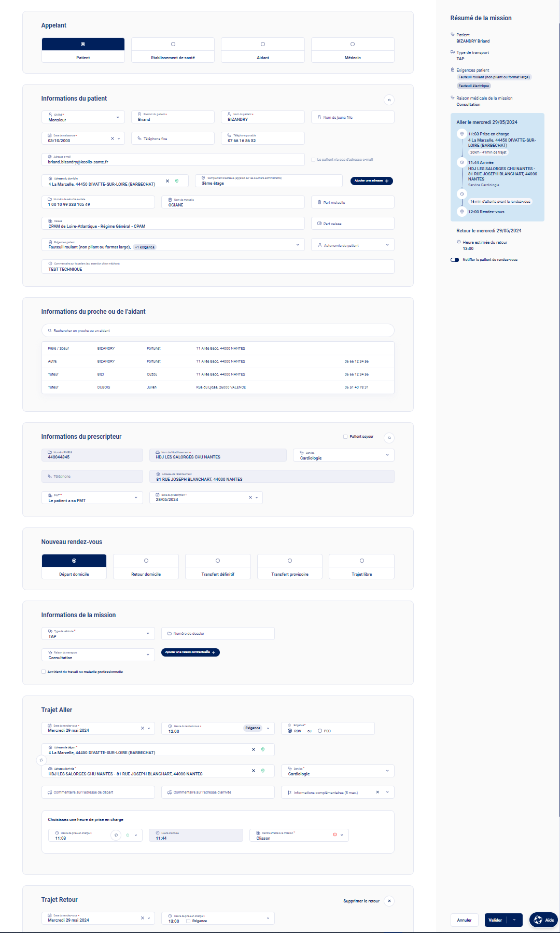Viewport: 560px width, 933px height.
Task: Select Aidant as Appelant
Action: [263, 50]
